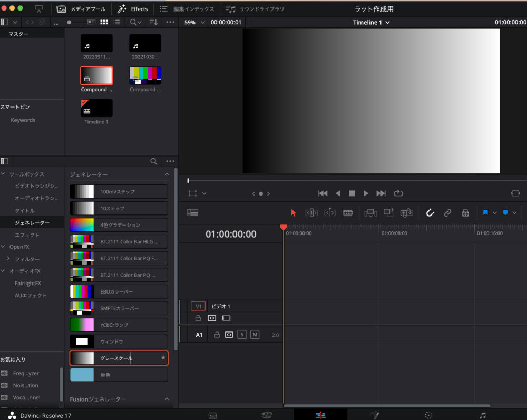
Task: Collapse the ツールボックス tree
Action: 3,174
